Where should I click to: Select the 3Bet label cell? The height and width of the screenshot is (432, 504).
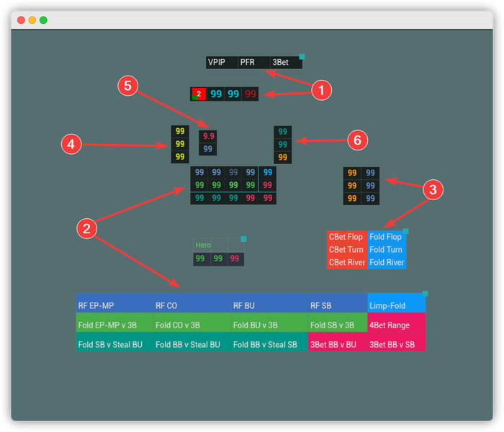pos(286,63)
